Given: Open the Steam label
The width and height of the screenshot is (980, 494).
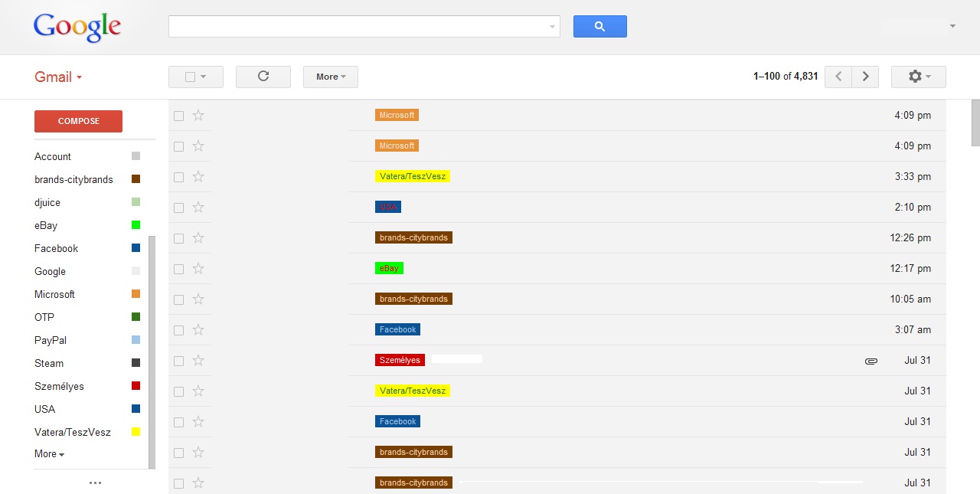Looking at the screenshot, I should pos(49,363).
